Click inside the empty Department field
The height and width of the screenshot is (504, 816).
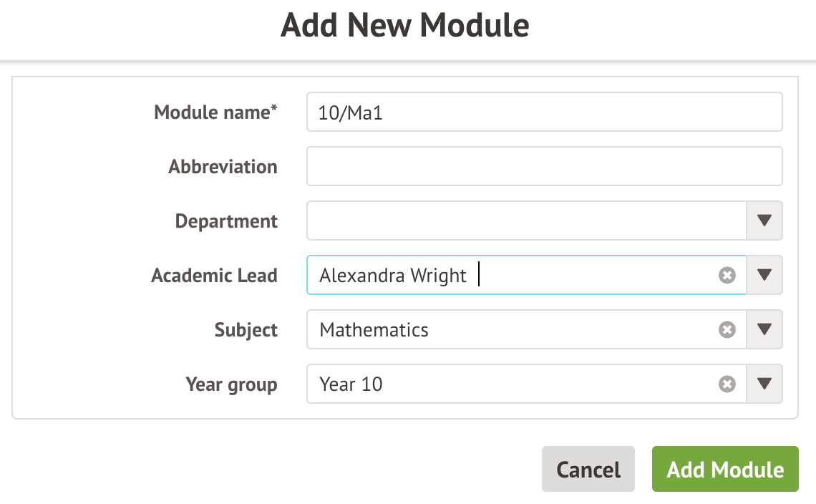coord(526,220)
